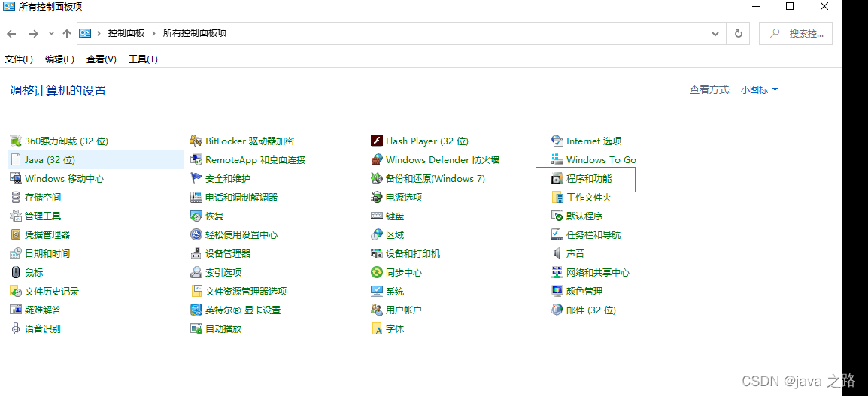
Task: Click the Forward navigation arrow
Action: pos(34,33)
